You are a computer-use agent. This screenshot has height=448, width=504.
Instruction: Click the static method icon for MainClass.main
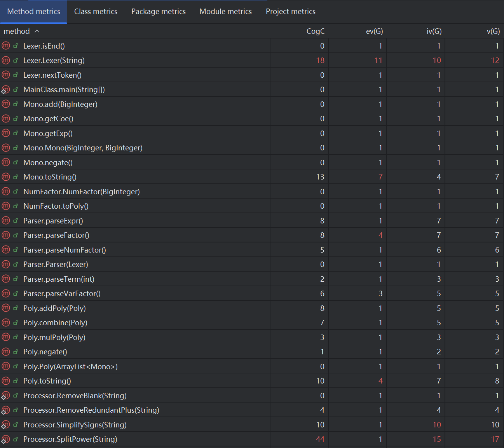click(5, 90)
